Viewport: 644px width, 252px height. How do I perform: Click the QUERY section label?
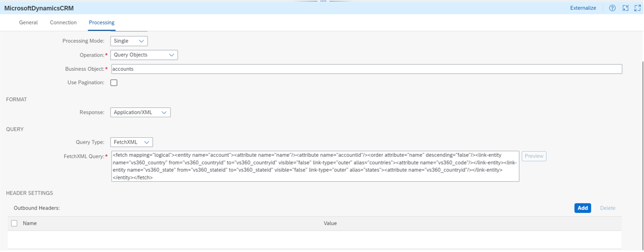pos(14,130)
